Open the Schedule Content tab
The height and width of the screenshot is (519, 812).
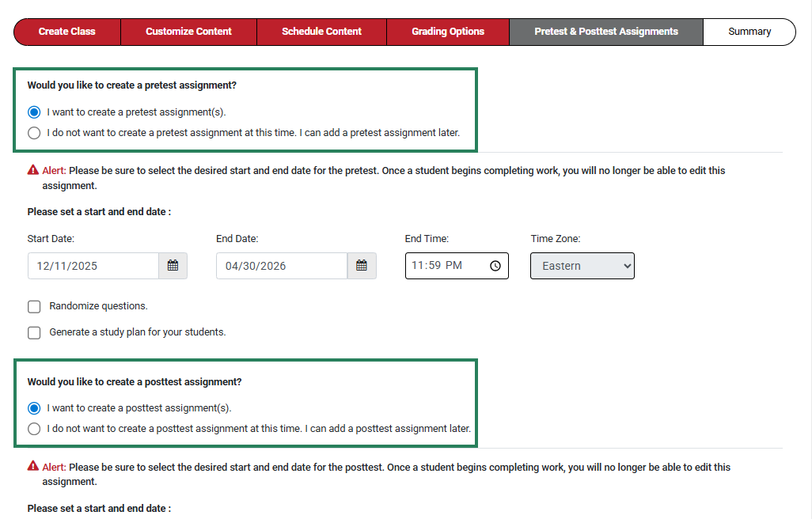pyautogui.click(x=321, y=32)
